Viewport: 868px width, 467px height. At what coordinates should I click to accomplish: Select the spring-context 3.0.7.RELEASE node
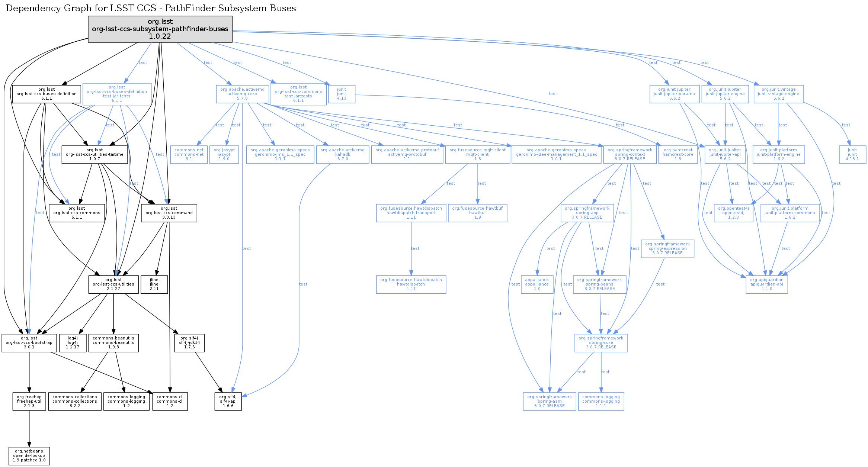(x=630, y=154)
